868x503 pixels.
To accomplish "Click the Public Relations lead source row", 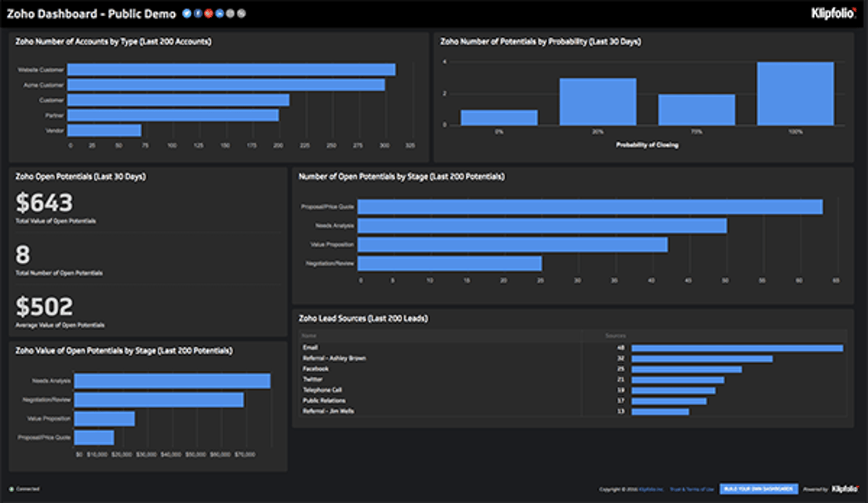I will tap(572, 401).
